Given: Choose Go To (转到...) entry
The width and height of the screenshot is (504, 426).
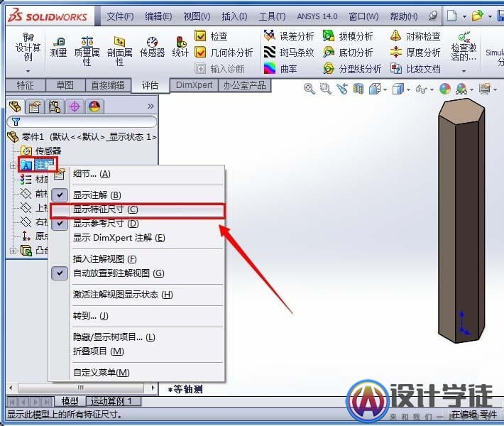Looking at the screenshot, I should pyautogui.click(x=137, y=316).
